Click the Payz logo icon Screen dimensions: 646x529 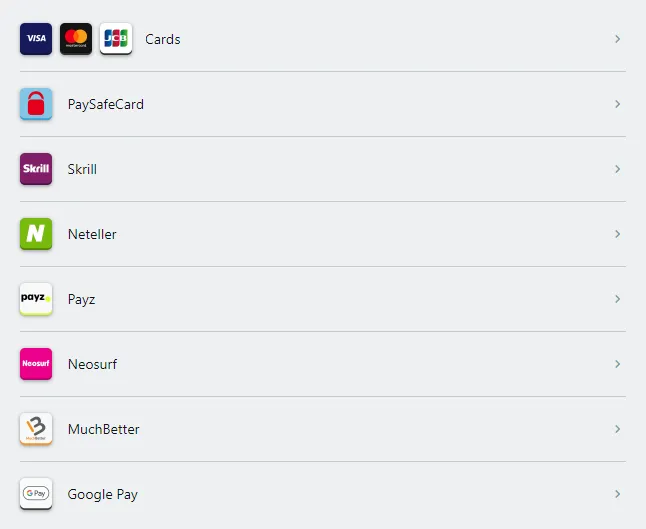click(x=36, y=299)
